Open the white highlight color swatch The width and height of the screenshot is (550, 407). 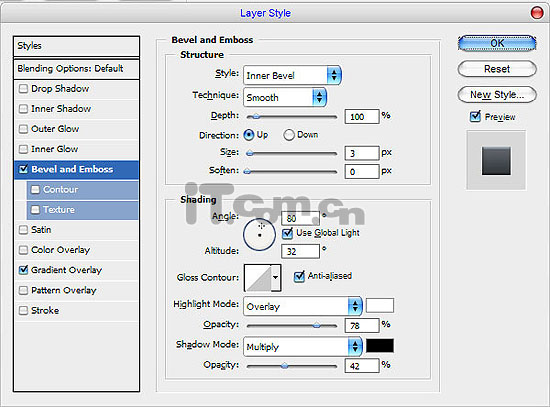click(380, 305)
